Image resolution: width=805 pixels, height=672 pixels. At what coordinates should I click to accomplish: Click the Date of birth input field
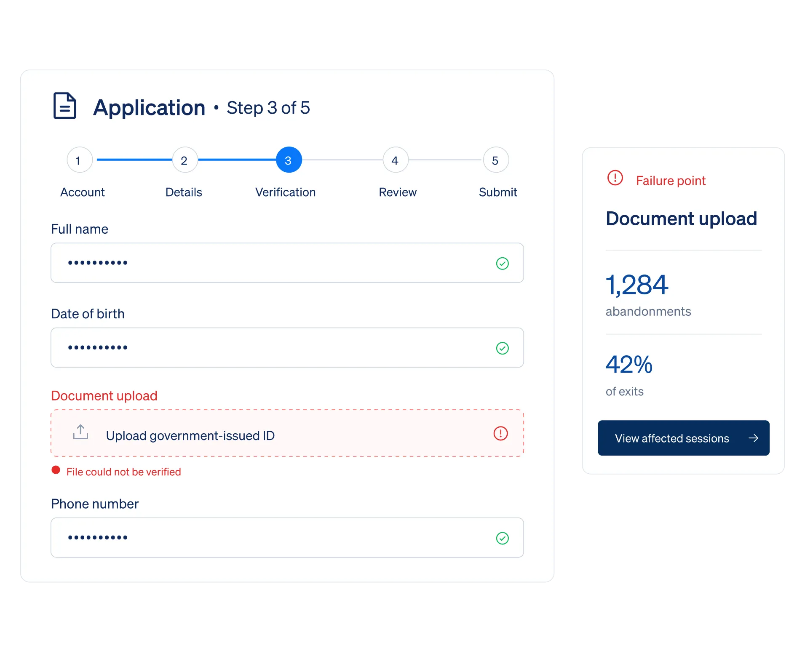point(287,348)
